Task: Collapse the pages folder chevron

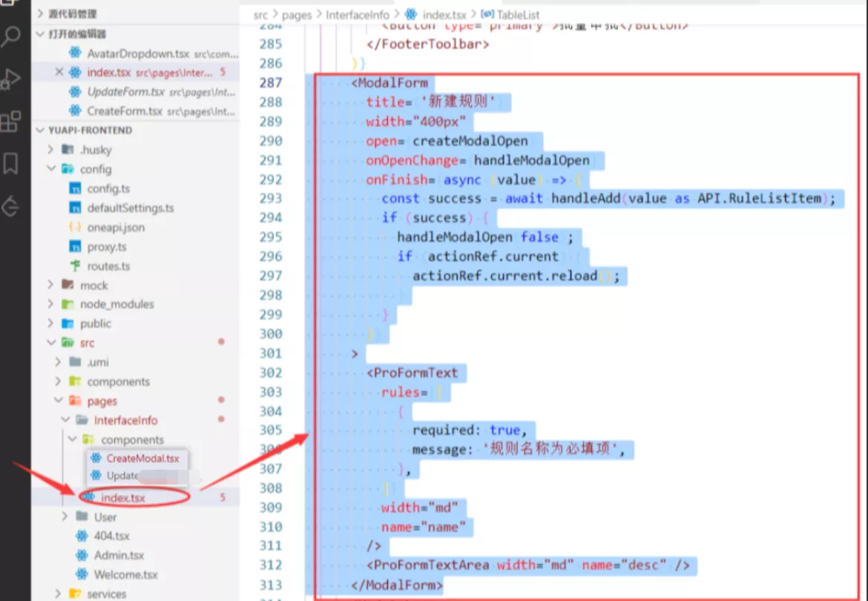Action: click(58, 401)
